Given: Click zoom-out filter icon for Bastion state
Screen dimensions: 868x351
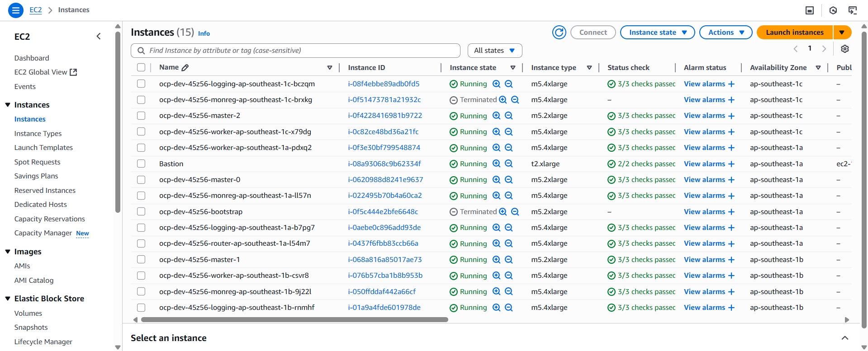Looking at the screenshot, I should point(509,164).
